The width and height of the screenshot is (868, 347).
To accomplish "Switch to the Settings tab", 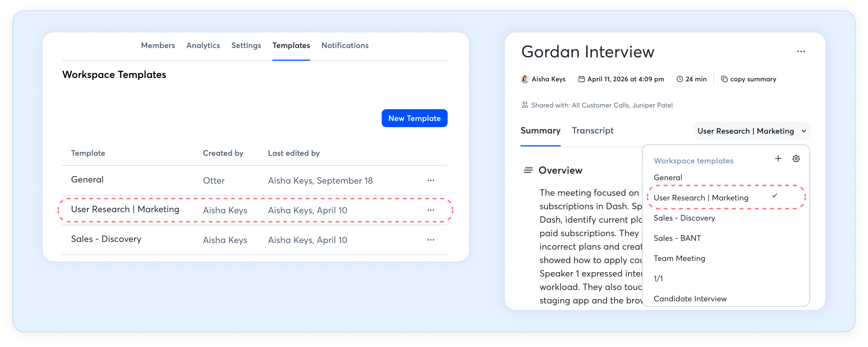I will [246, 46].
